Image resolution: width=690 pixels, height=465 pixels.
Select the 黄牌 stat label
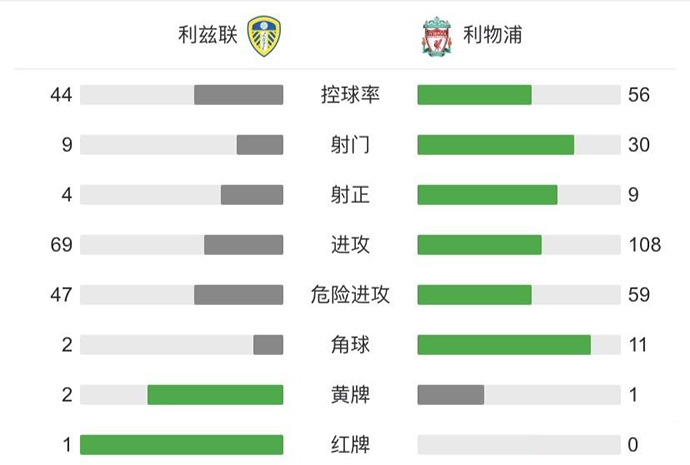click(x=350, y=395)
